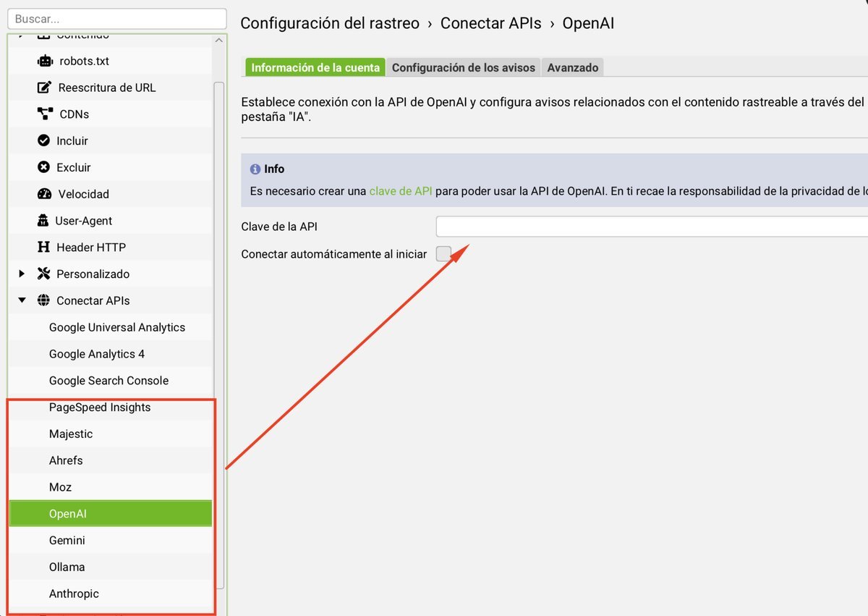Click the Buscar search box

click(x=116, y=17)
